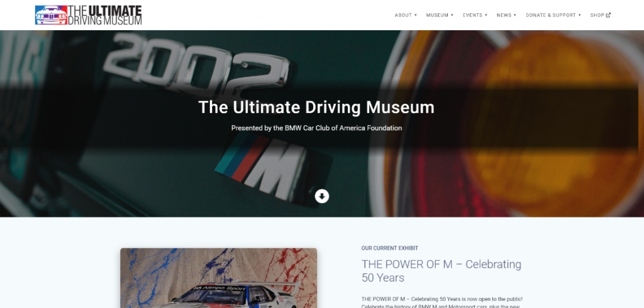Click The Ultimate Driving Museum logo text
Image resolution: width=644 pixels, height=308 pixels.
[105, 15]
